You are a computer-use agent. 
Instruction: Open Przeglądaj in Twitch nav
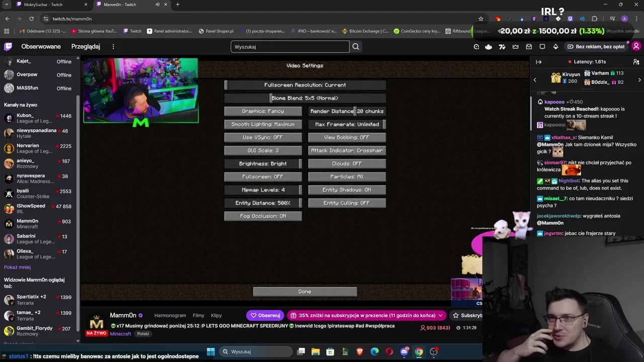click(x=86, y=47)
